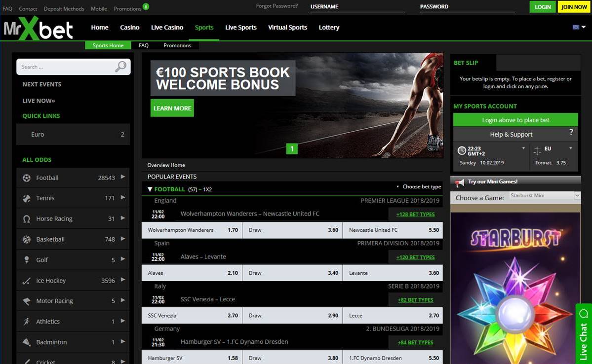Viewport: 592px width, 364px height.
Task: Click the Athletics runner icon
Action: (x=27, y=322)
